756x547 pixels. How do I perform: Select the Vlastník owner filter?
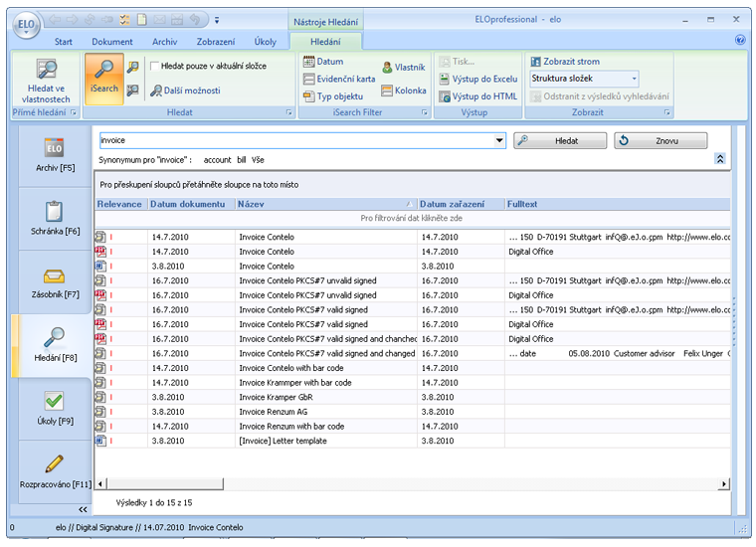[x=404, y=68]
